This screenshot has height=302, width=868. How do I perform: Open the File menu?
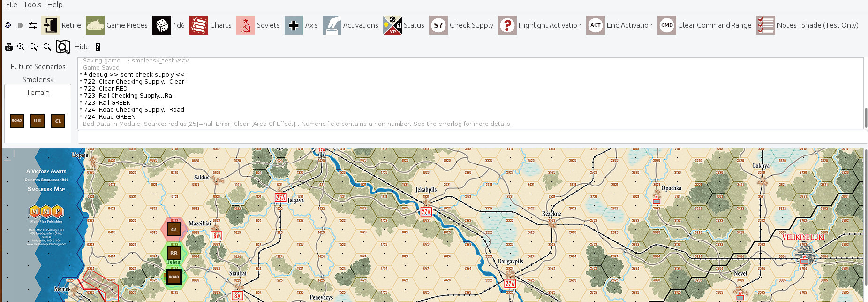(x=11, y=5)
